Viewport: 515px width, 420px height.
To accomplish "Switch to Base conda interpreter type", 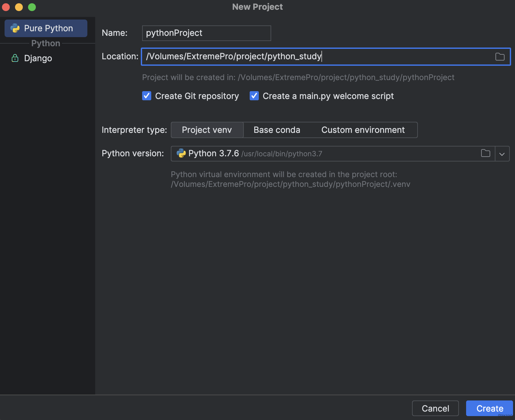I will click(x=277, y=130).
